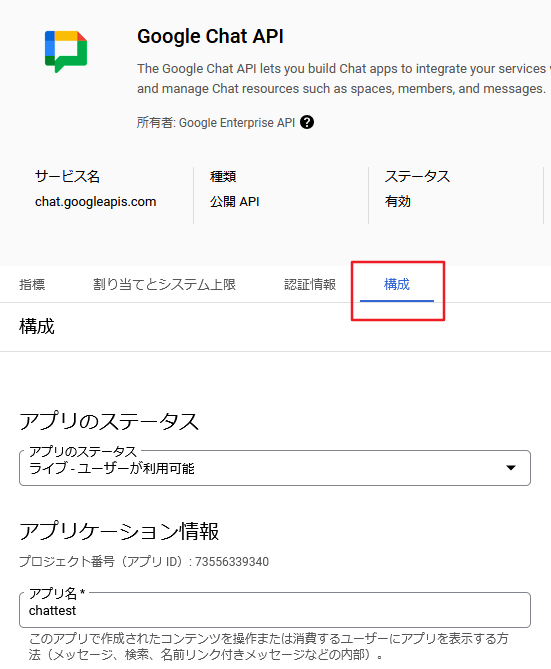Click the 所有者: Google Enterprise API text
The width and height of the screenshot is (551, 669).
(216, 123)
